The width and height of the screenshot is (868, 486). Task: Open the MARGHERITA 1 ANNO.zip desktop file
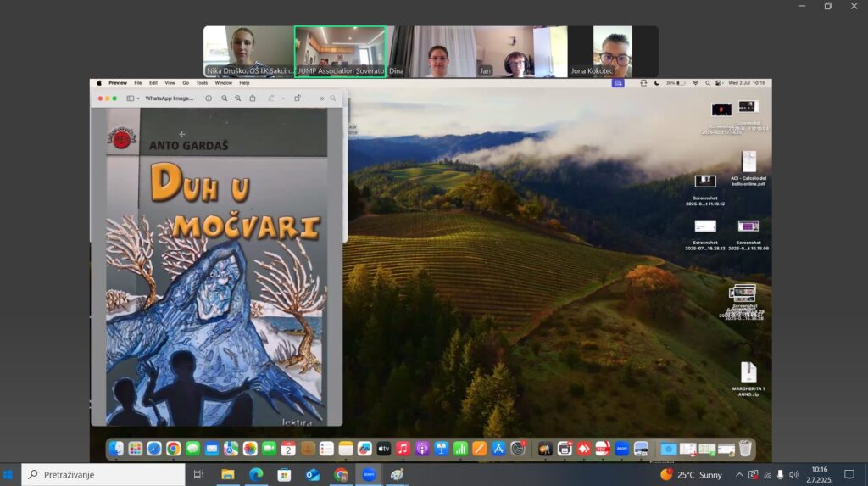pos(748,380)
